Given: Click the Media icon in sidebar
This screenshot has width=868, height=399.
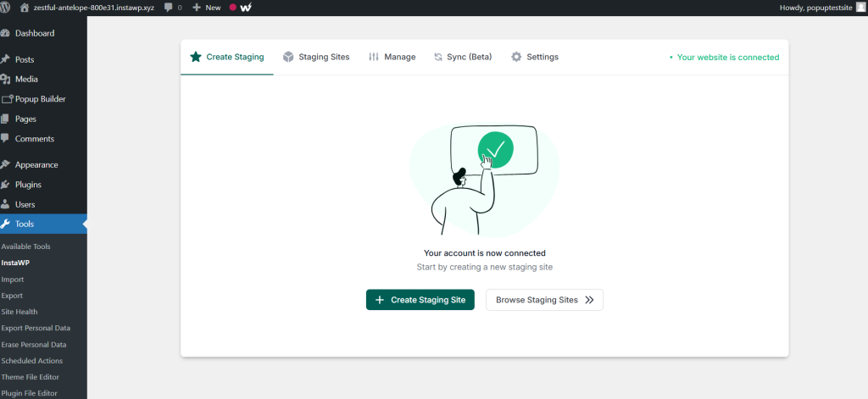Looking at the screenshot, I should [x=5, y=79].
